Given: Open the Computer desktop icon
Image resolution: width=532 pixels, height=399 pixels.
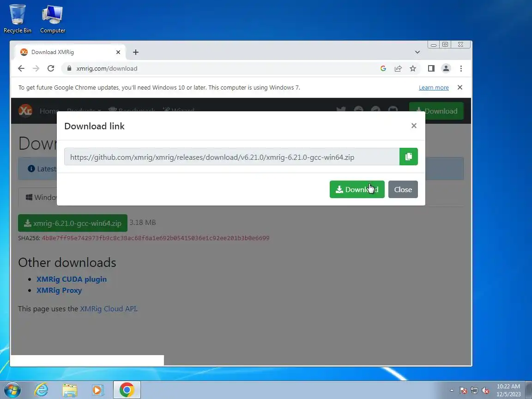Looking at the screenshot, I should [53, 18].
